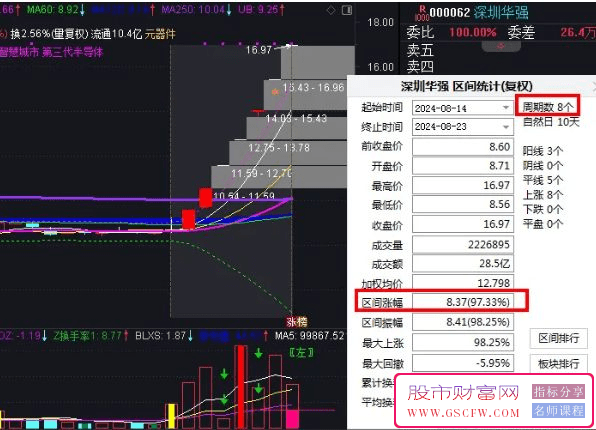Click the 卖四 row label
Viewport: 596px width, 430px height.
(x=420, y=67)
